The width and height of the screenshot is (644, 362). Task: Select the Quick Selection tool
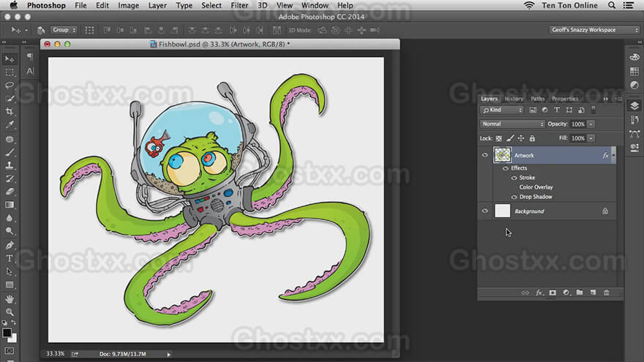tap(9, 98)
